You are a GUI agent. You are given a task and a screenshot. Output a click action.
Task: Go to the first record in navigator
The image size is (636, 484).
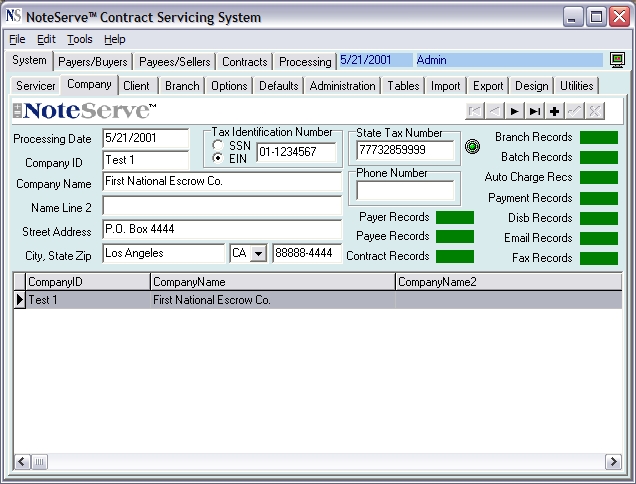point(475,111)
